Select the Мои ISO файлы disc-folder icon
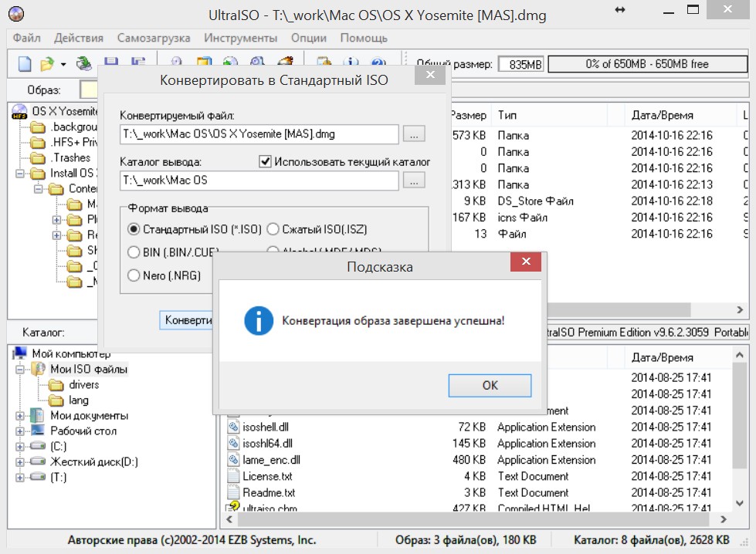 pyautogui.click(x=38, y=369)
